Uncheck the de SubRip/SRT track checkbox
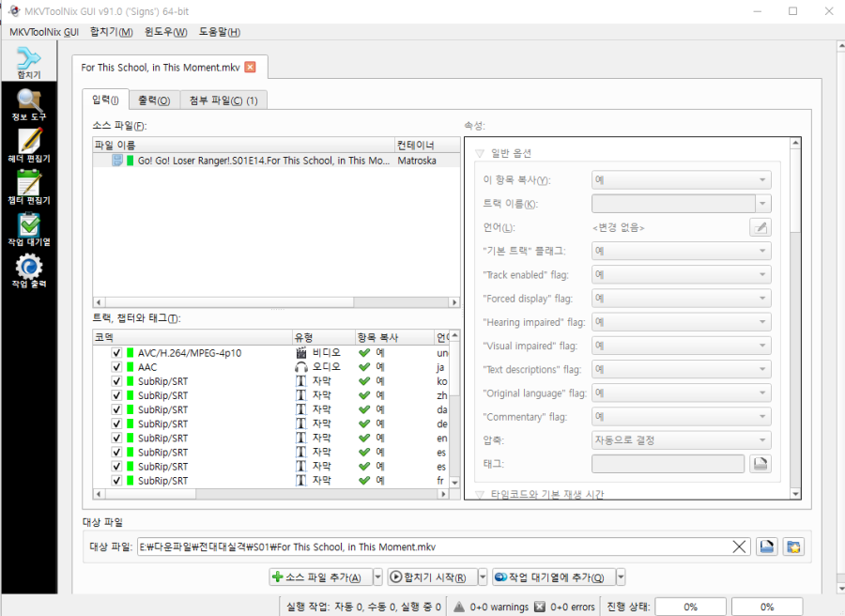This screenshot has height=616, width=845. click(x=116, y=423)
